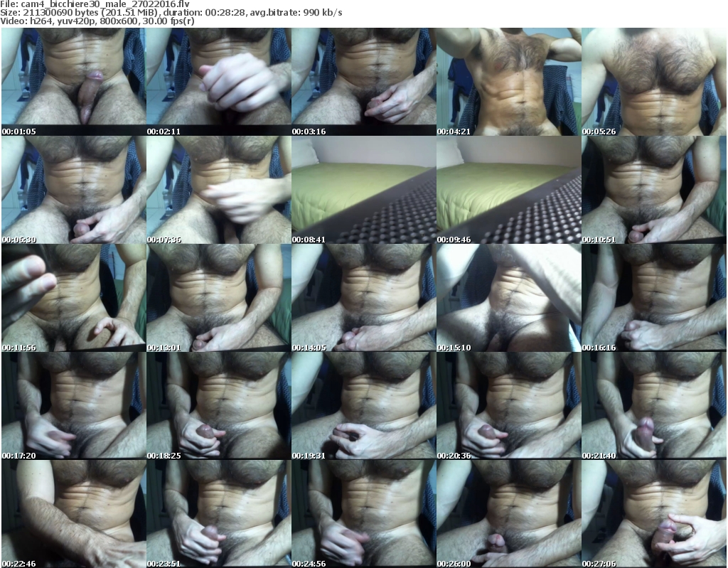Screen dimensions: 728x568
Task: Go to the frame stamped 00:24:56
Action: point(363,514)
